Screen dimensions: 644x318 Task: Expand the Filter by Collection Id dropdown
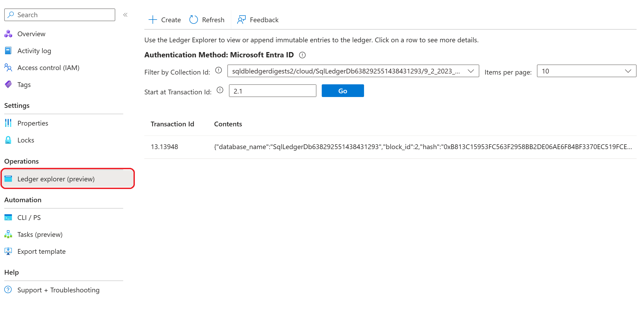tap(353, 71)
